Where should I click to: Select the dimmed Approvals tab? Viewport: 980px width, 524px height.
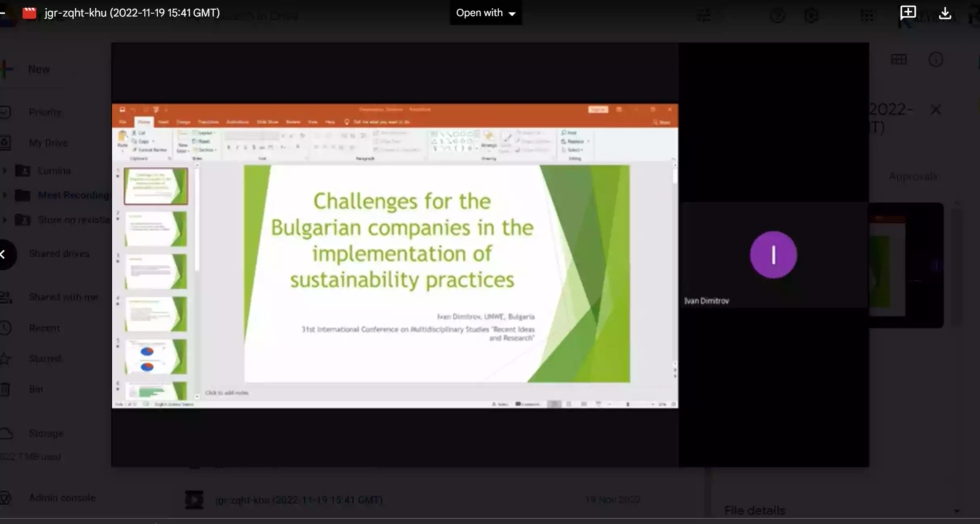point(913,176)
